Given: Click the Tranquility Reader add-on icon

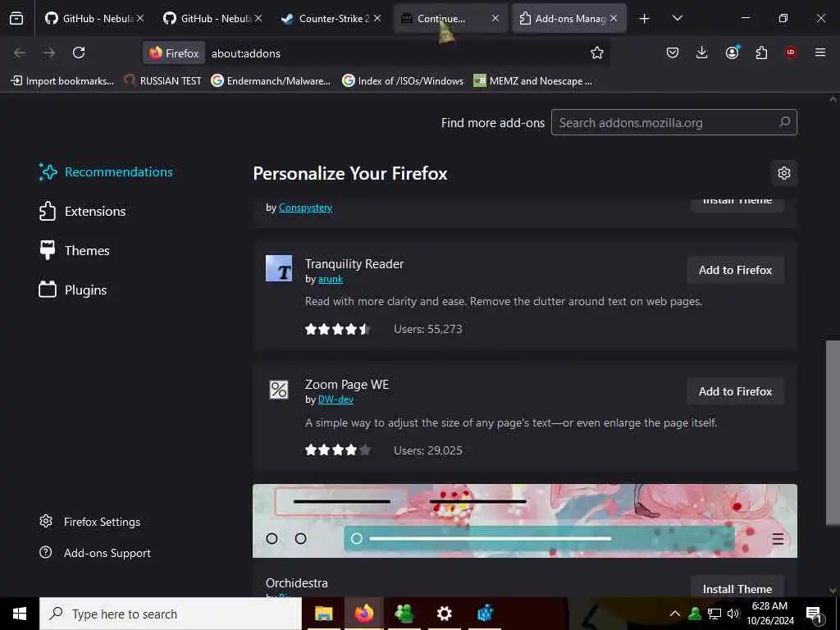Looking at the screenshot, I should pos(279,268).
